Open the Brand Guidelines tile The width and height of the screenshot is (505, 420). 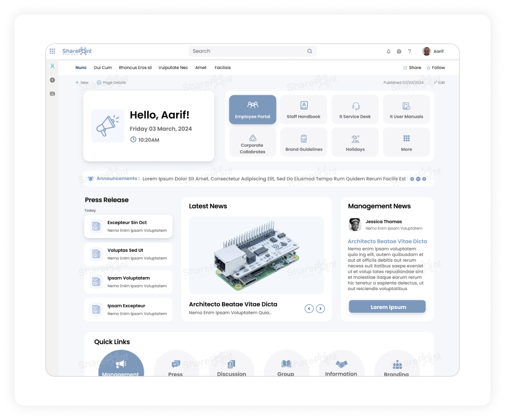304,142
